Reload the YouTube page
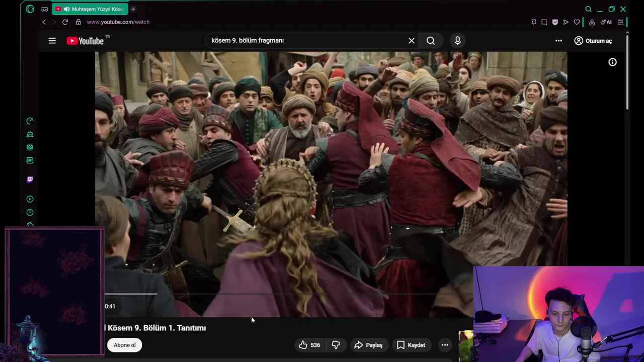The height and width of the screenshot is (362, 644). [65, 22]
